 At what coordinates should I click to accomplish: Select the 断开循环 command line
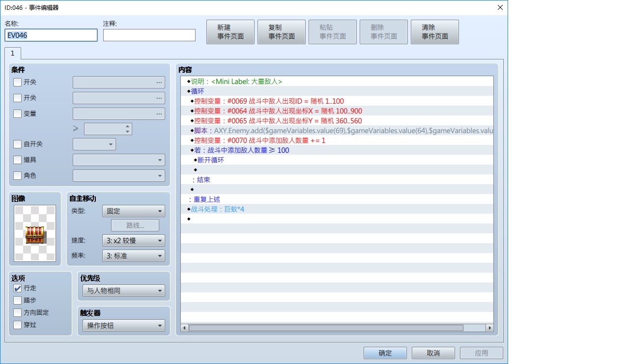337,160
